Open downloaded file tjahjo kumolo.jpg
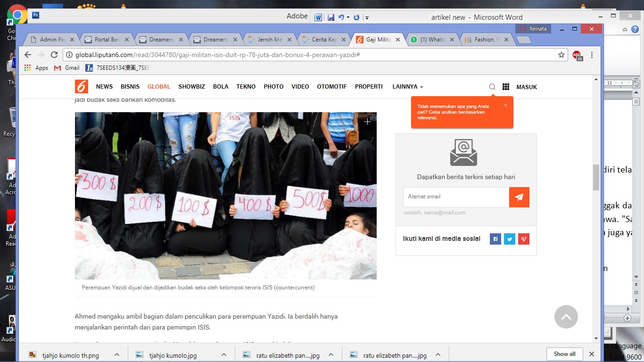This screenshot has width=644, height=362. pos(173,355)
